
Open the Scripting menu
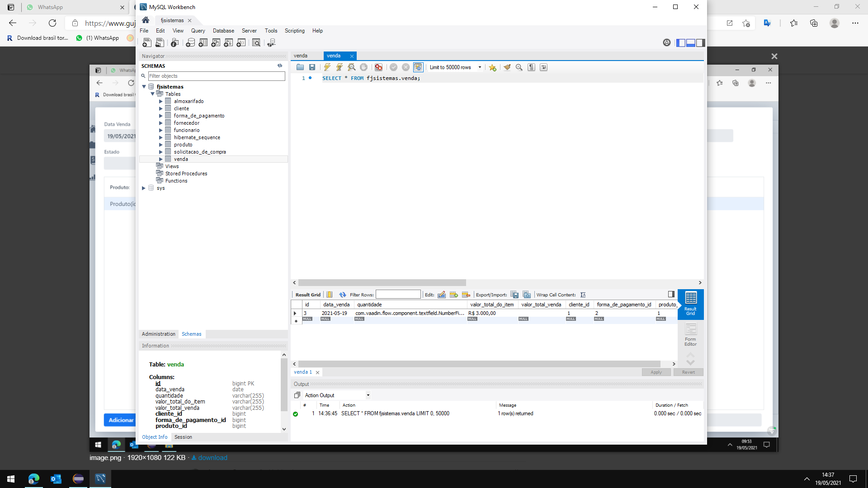click(295, 31)
